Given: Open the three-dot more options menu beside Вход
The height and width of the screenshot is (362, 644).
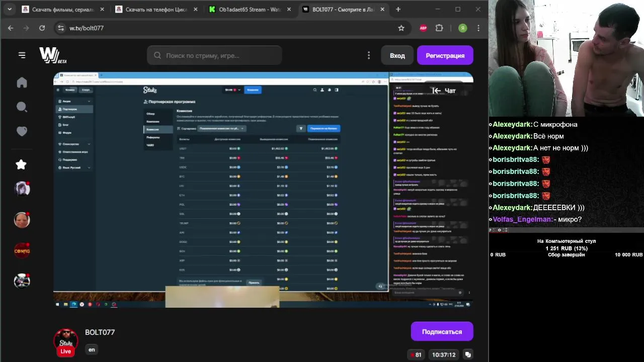Looking at the screenshot, I should coord(369,55).
